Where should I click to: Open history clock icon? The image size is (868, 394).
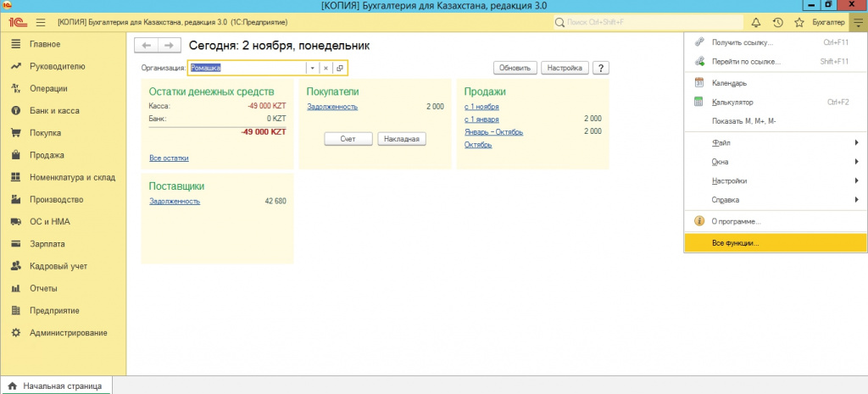click(777, 23)
